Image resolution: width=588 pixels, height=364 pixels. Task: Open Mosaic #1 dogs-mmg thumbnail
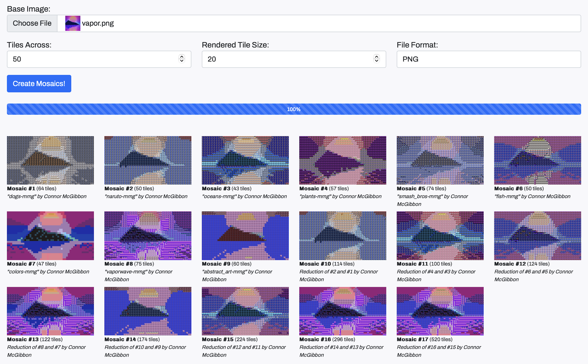50,160
